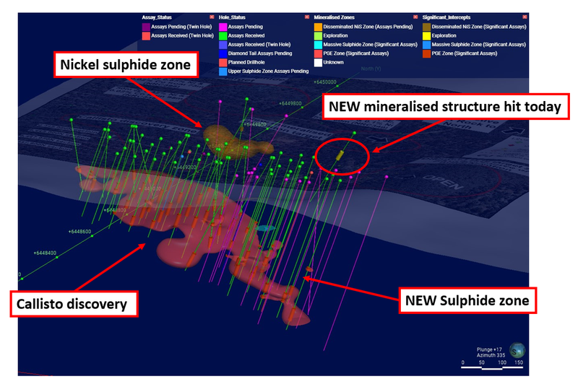Click the Exploration swatch in Mineralised Zones
Image resolution: width=578 pixels, height=392 pixels.
318,36
